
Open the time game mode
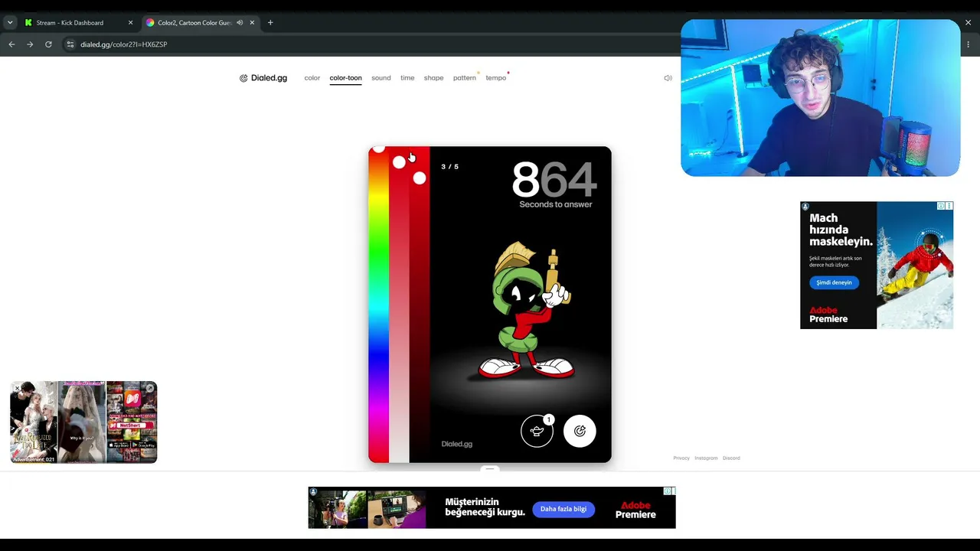click(x=407, y=78)
